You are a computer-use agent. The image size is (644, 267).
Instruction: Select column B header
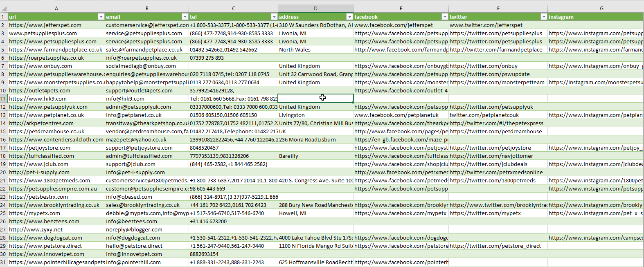147,8
